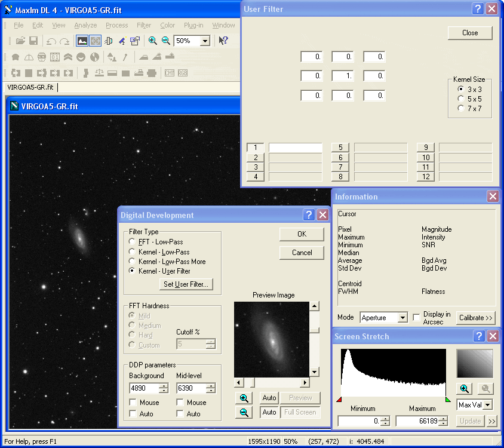
Task: Open the Process menu
Action: click(x=116, y=25)
